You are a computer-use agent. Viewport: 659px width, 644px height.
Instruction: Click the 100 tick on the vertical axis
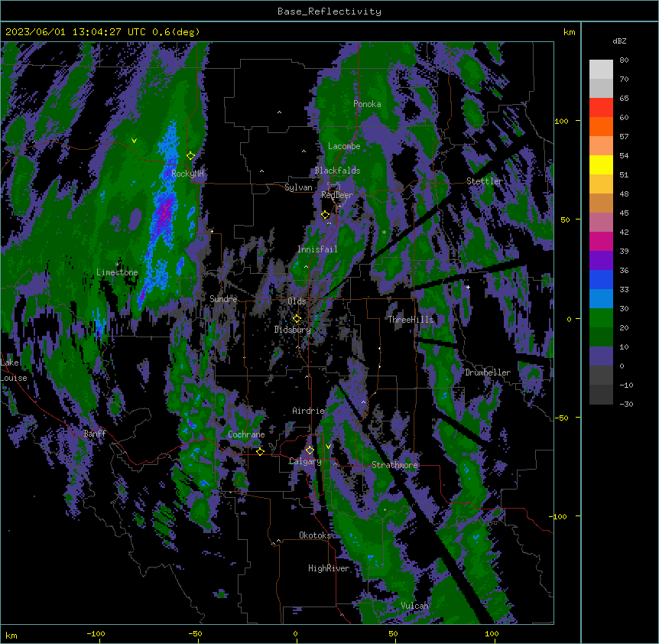pos(561,121)
